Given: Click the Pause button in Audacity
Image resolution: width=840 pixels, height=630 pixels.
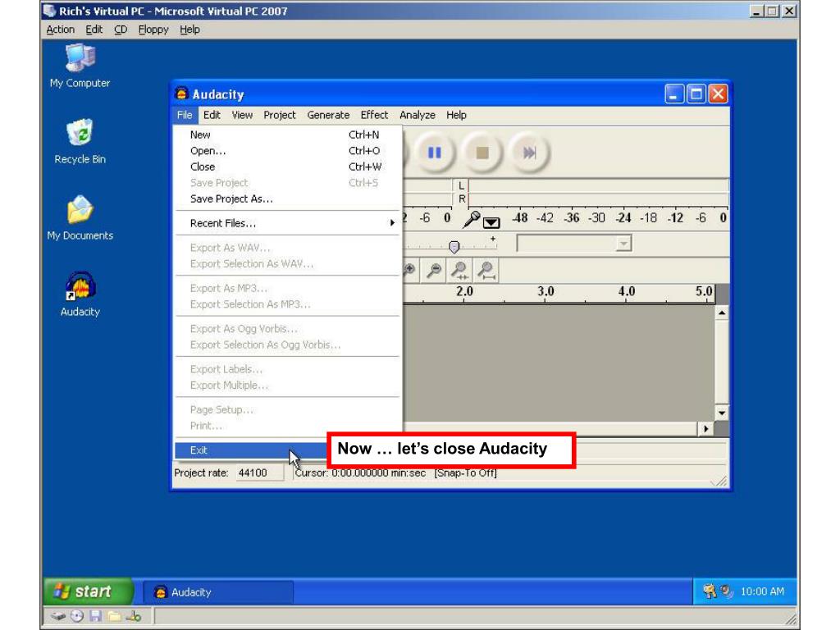Looking at the screenshot, I should [435, 153].
